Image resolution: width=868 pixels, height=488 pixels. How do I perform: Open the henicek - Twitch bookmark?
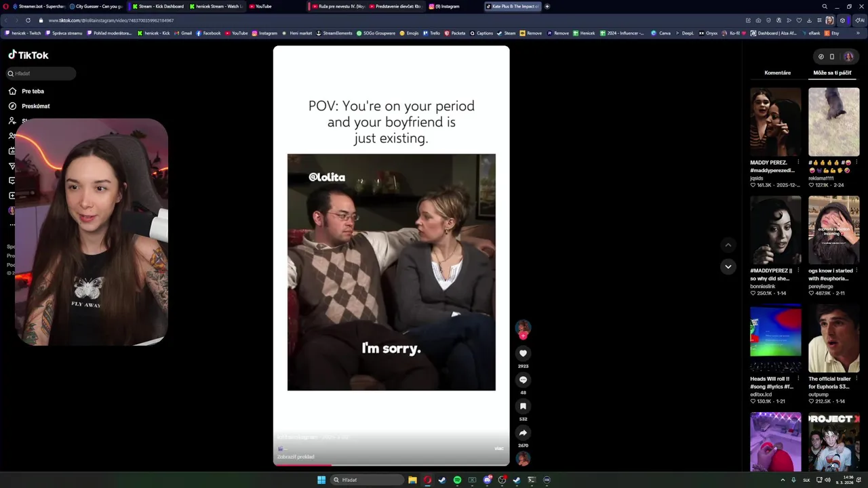tap(23, 33)
